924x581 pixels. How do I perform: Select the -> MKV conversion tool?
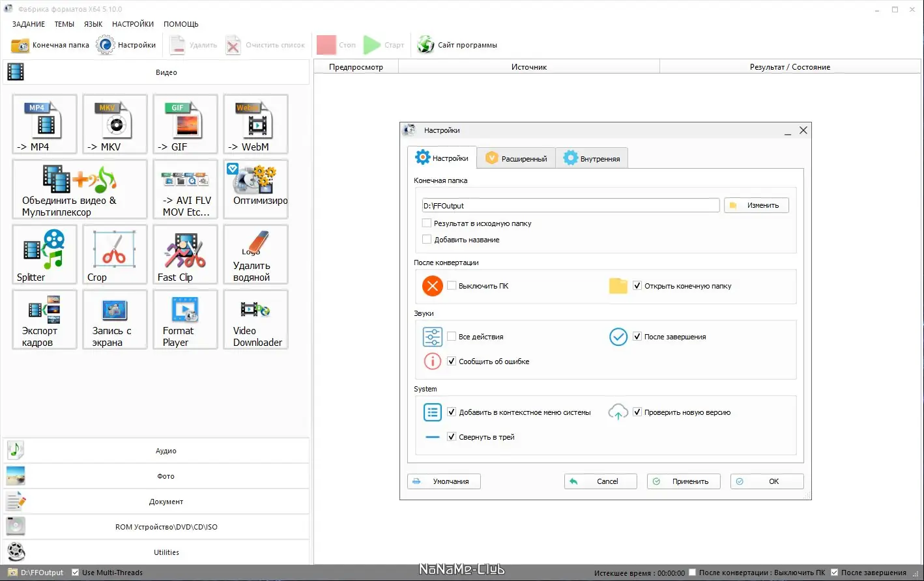115,124
